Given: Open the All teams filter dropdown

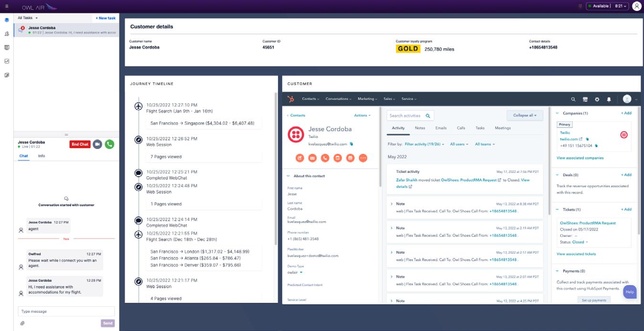Looking at the screenshot, I should point(485,144).
